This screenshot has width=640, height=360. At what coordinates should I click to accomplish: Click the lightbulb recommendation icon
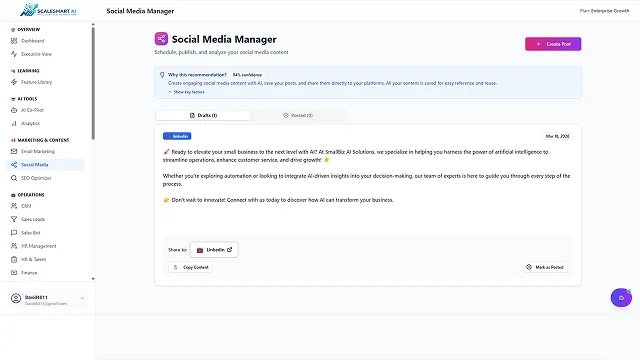tap(162, 75)
